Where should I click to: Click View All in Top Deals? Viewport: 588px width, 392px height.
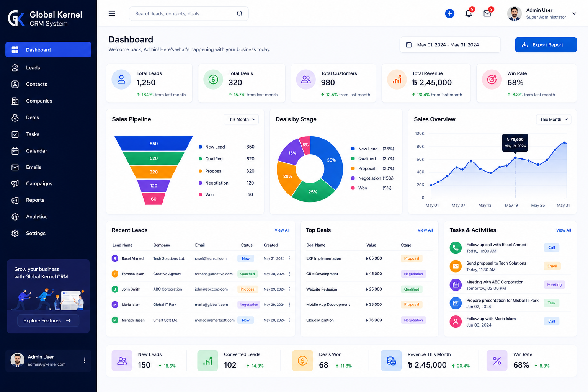(x=425, y=230)
